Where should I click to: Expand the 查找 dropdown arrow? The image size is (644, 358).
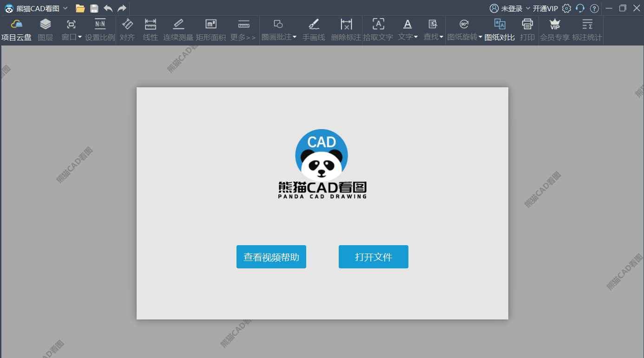point(441,37)
